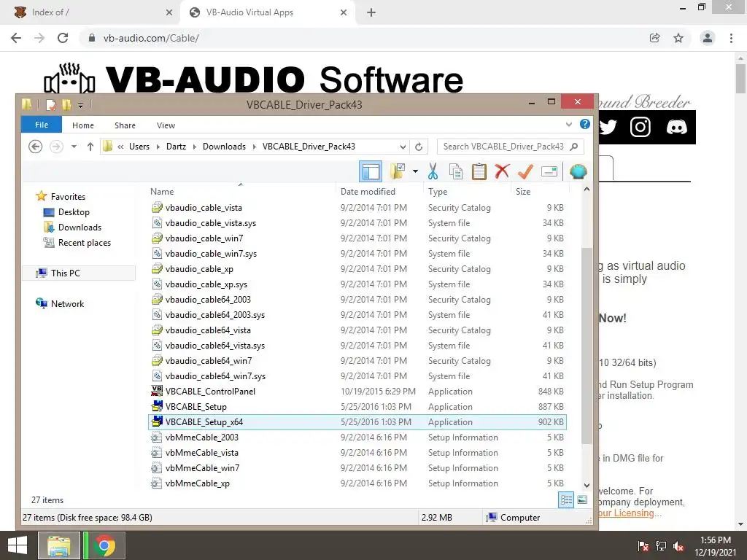Screen dimensions: 747x560
Task: Click the Copy toolbar icon
Action: pyautogui.click(x=456, y=171)
